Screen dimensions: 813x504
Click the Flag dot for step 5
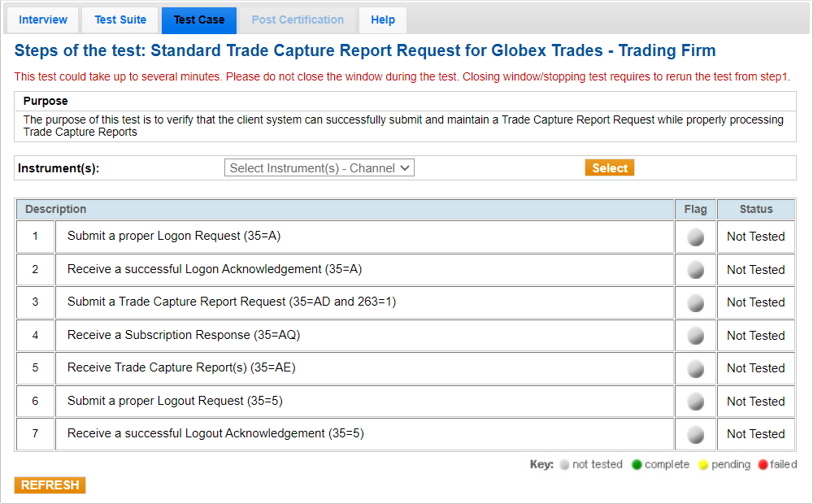(696, 367)
